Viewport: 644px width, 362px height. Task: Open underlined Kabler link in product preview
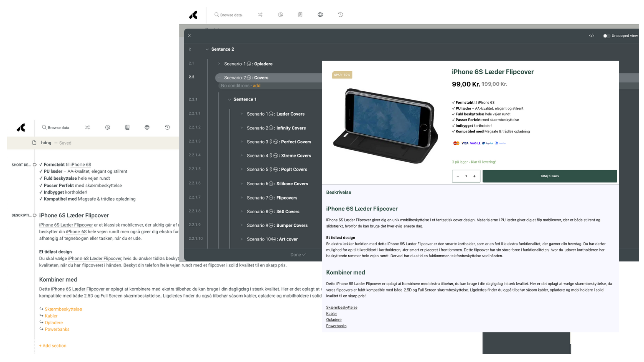coord(332,314)
